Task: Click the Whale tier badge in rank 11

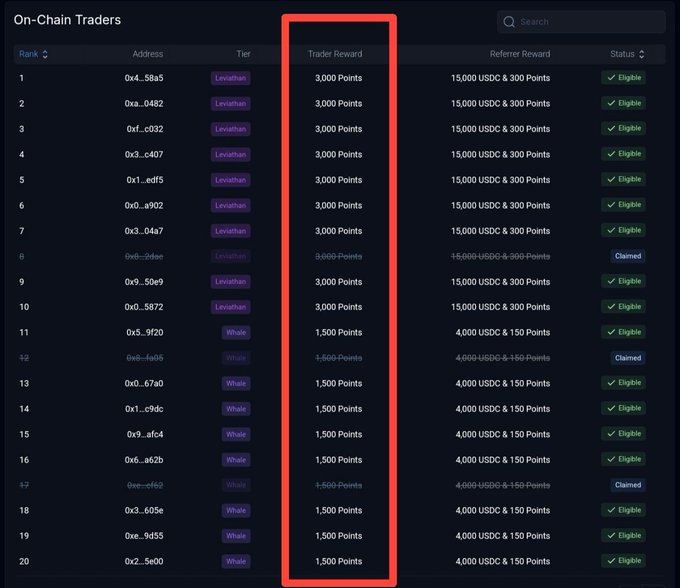Action: 236,333
